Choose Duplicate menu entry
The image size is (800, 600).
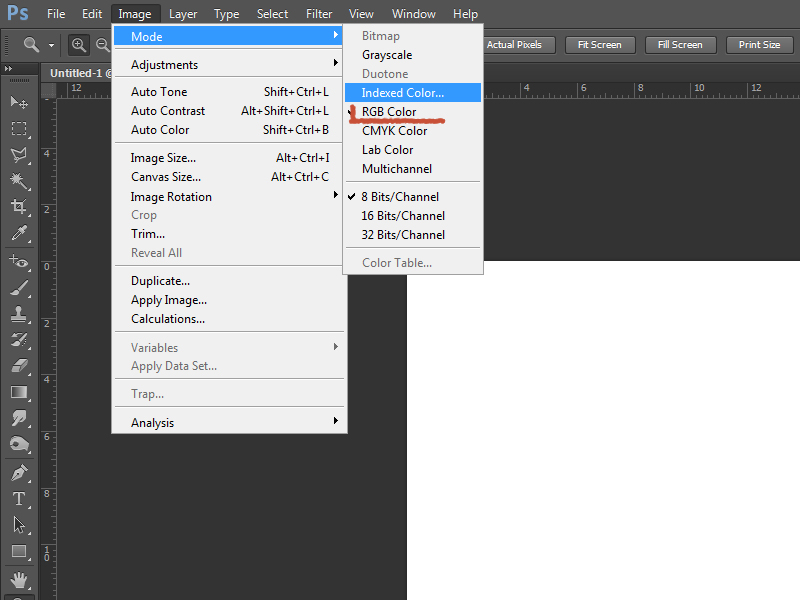(228, 281)
